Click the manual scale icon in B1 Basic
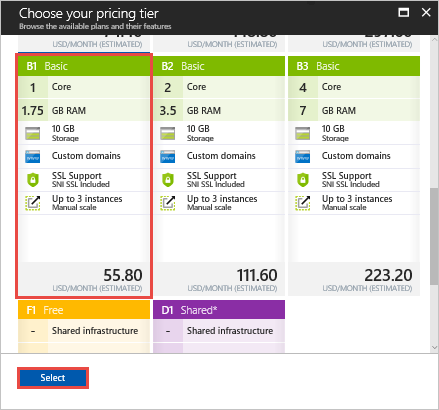The height and width of the screenshot is (410, 439). tap(33, 203)
